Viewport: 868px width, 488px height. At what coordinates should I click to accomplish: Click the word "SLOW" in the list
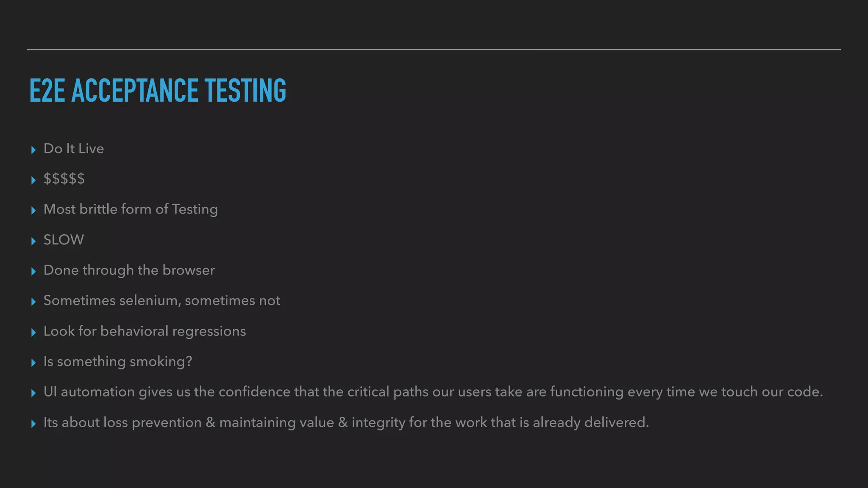pyautogui.click(x=64, y=240)
